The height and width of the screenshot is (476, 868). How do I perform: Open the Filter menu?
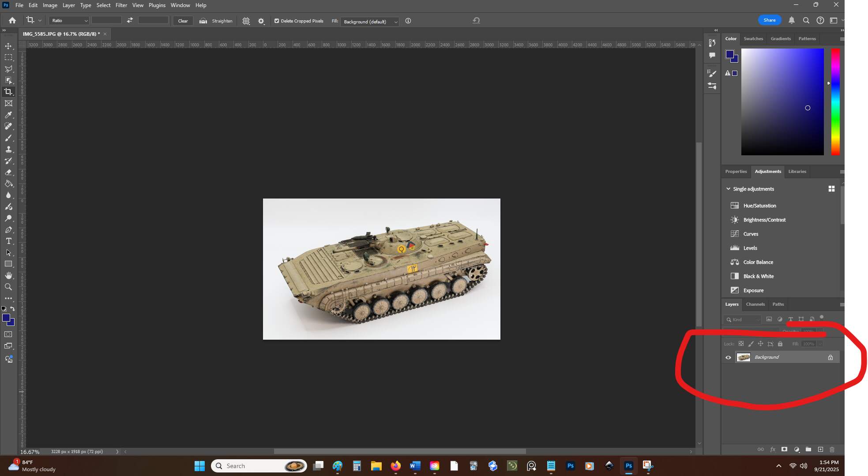tap(121, 5)
